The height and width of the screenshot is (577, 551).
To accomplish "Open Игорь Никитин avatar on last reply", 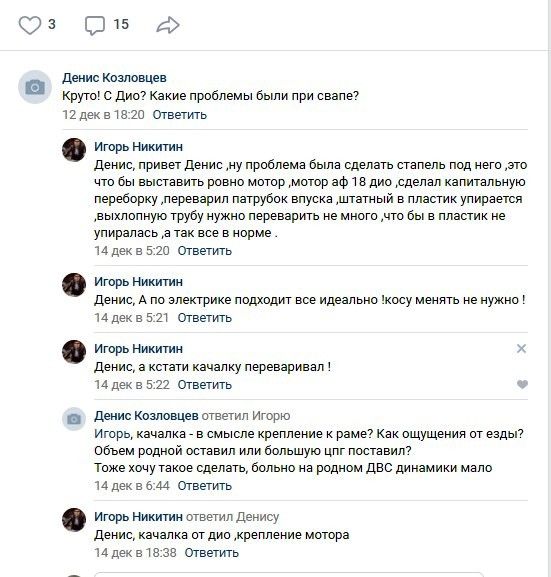I will [x=74, y=520].
